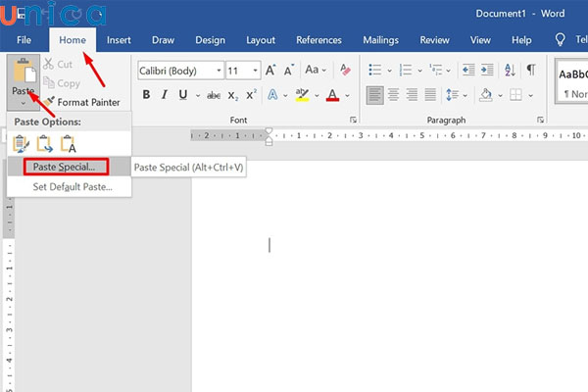The image size is (588, 392).
Task: Open the Change Case Aa dropdown
Action: click(316, 71)
